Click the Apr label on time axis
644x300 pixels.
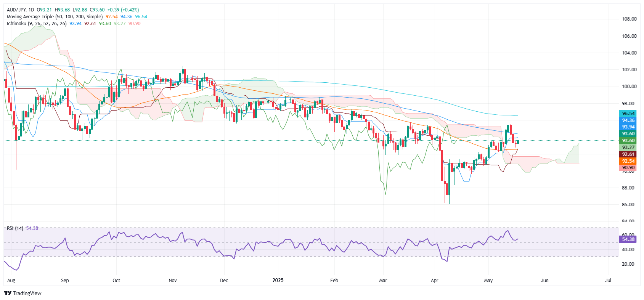coord(434,281)
